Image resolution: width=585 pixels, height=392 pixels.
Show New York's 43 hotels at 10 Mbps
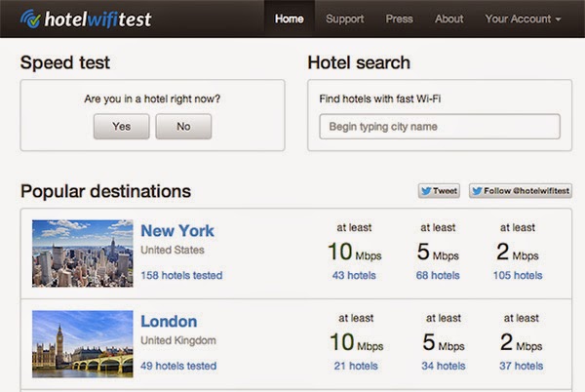(x=354, y=275)
